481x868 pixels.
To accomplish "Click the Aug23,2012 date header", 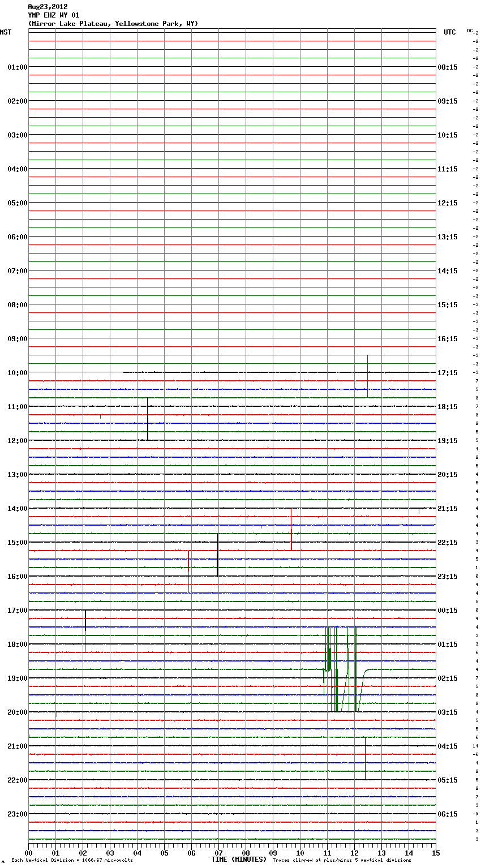I will pos(48,7).
